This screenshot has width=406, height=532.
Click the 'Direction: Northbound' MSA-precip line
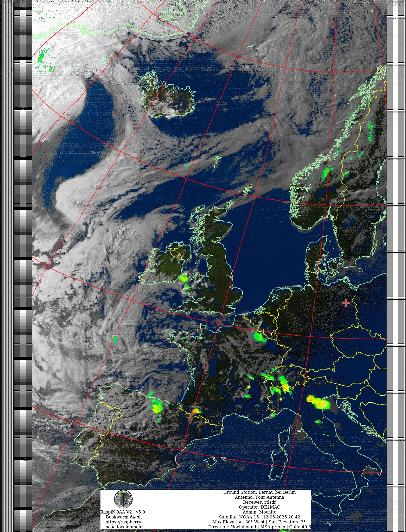(x=259, y=527)
